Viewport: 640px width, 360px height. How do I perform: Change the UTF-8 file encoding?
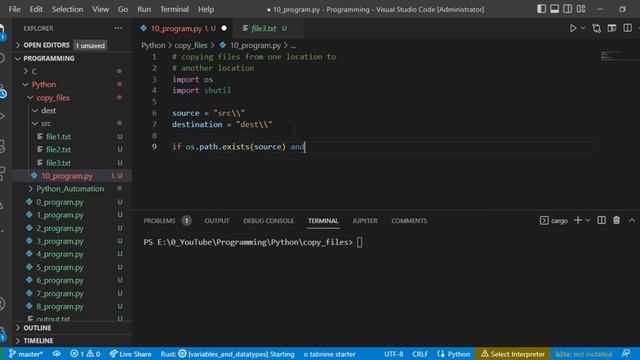click(393, 354)
